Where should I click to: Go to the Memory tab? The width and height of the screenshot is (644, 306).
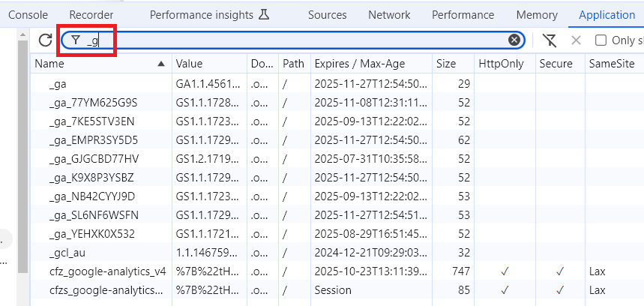pyautogui.click(x=537, y=15)
